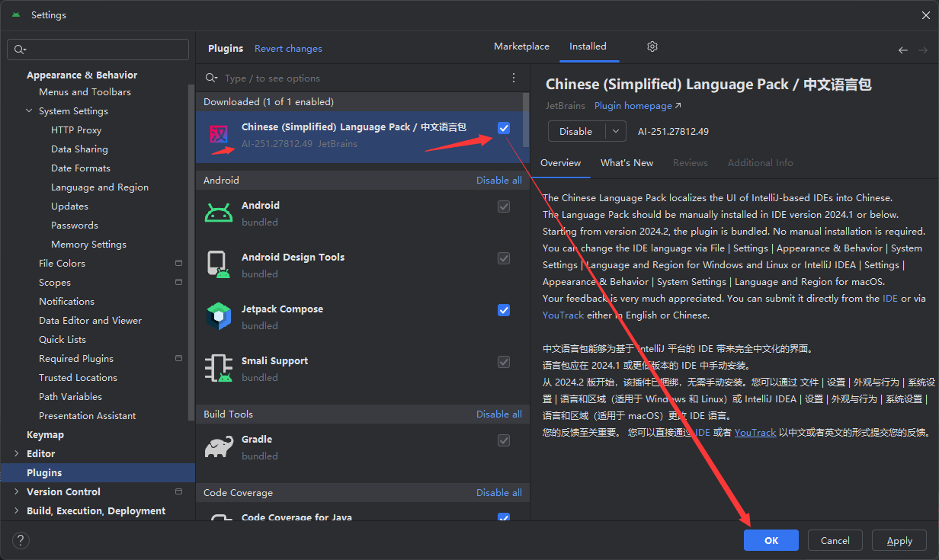Select Keymap in settings tree

coord(45,435)
